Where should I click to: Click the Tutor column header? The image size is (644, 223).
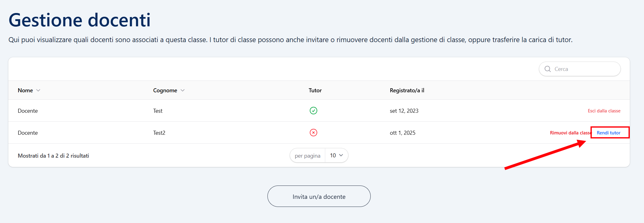tap(315, 90)
